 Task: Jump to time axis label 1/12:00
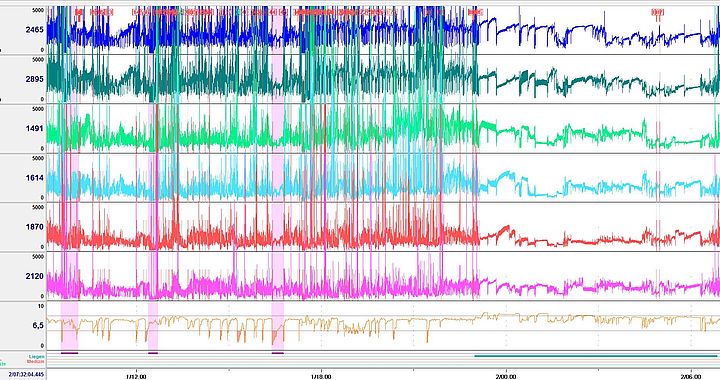[136, 377]
